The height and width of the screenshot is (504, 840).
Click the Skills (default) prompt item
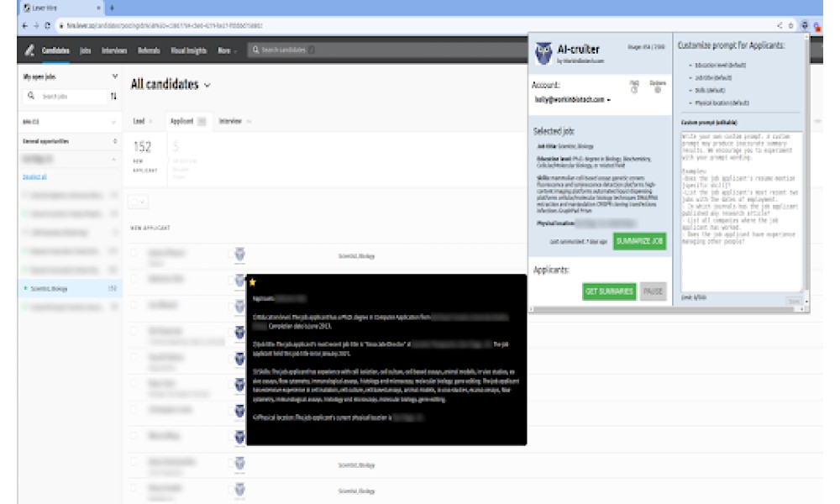[x=710, y=91]
